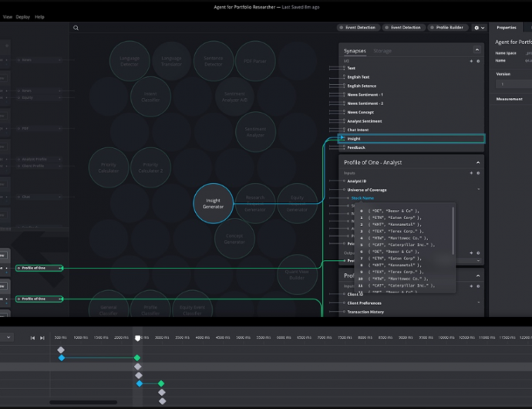Click the search magnifier icon on canvas
This screenshot has width=532, height=409.
click(76, 28)
